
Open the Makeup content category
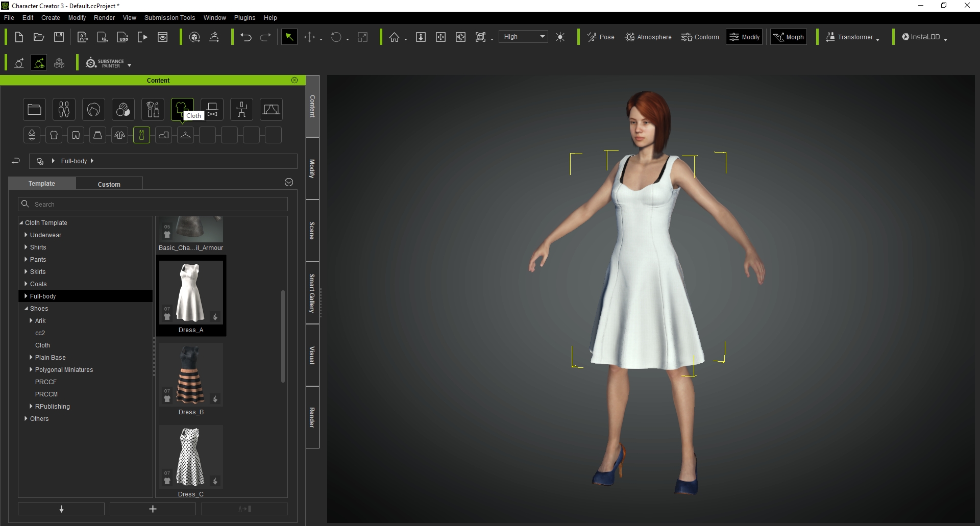point(153,109)
